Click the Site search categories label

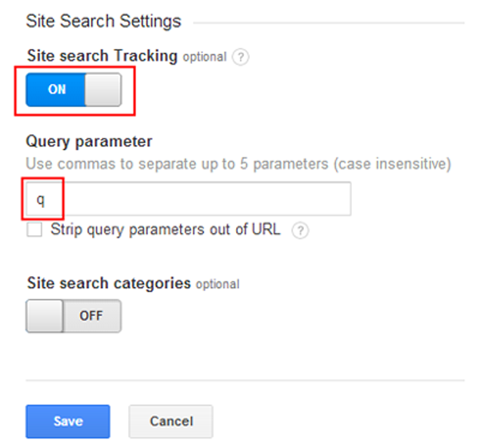click(109, 283)
